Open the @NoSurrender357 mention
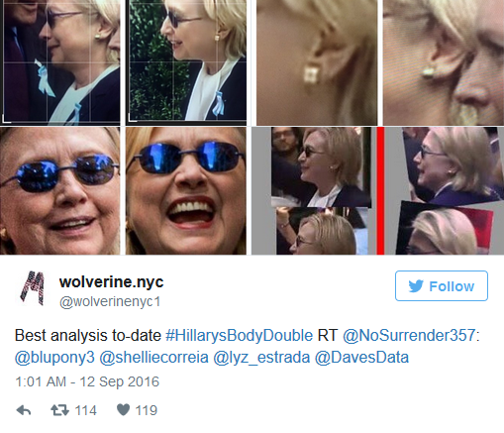The height and width of the screenshot is (433, 504). coord(409,335)
